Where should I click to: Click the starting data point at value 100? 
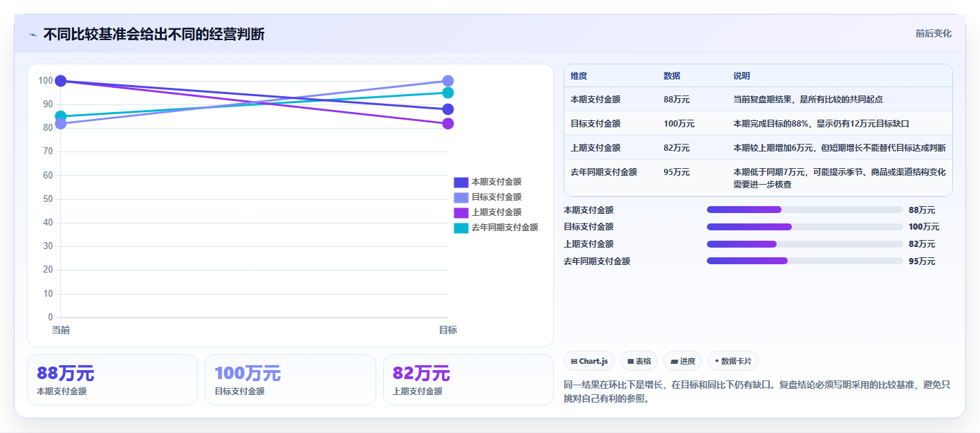tap(60, 81)
